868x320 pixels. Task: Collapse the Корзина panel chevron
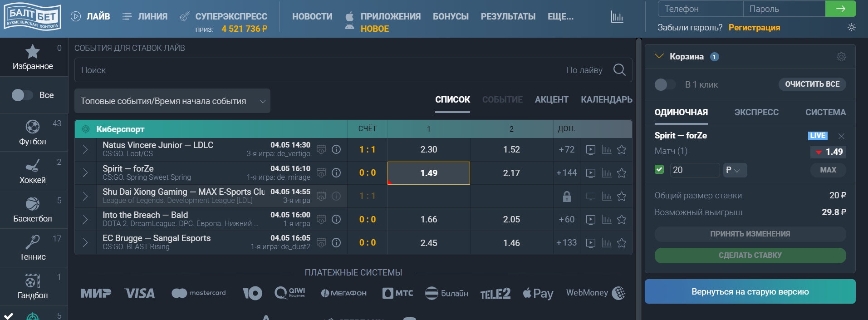(x=659, y=56)
